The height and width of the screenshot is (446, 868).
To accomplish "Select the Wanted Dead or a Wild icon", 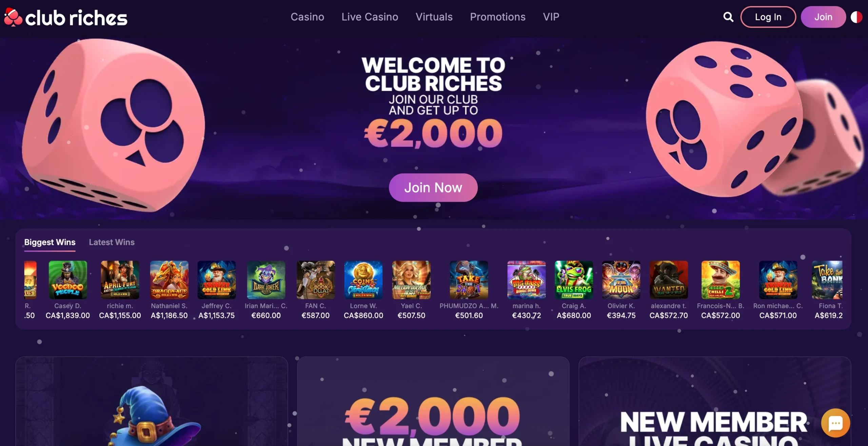I will 669,280.
